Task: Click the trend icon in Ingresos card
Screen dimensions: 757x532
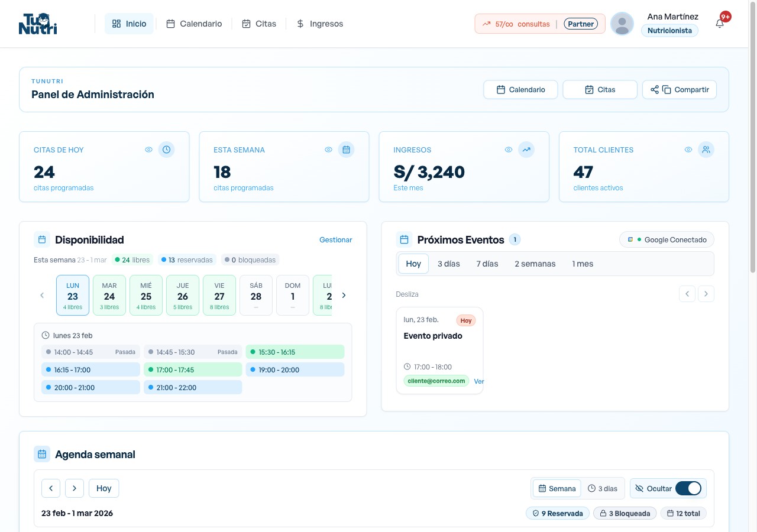Action: (x=526, y=150)
